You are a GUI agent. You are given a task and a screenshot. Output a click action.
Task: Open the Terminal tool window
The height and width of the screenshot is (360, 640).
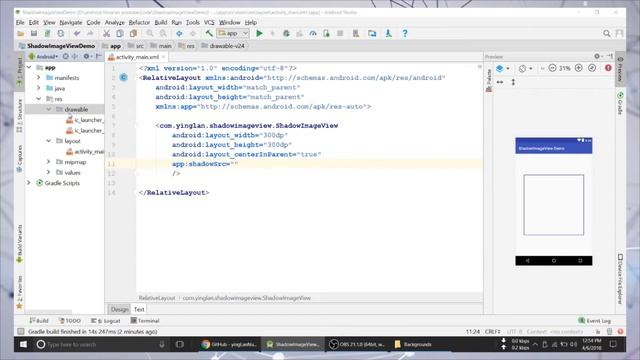click(144, 321)
